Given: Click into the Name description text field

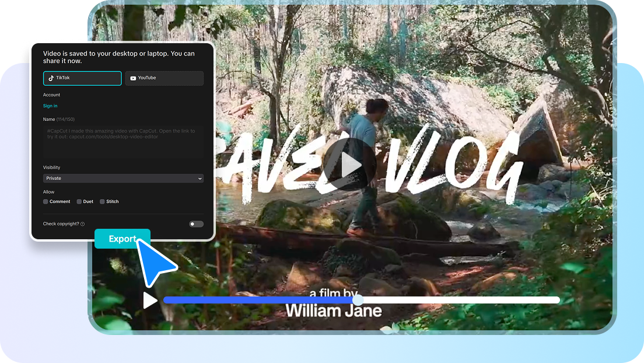Looking at the screenshot, I should pos(123,142).
